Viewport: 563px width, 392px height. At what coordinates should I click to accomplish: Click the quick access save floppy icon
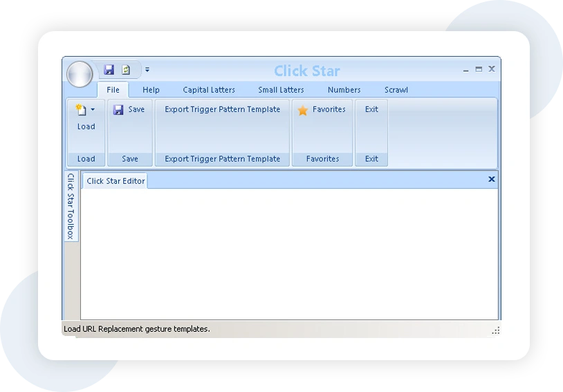[109, 69]
